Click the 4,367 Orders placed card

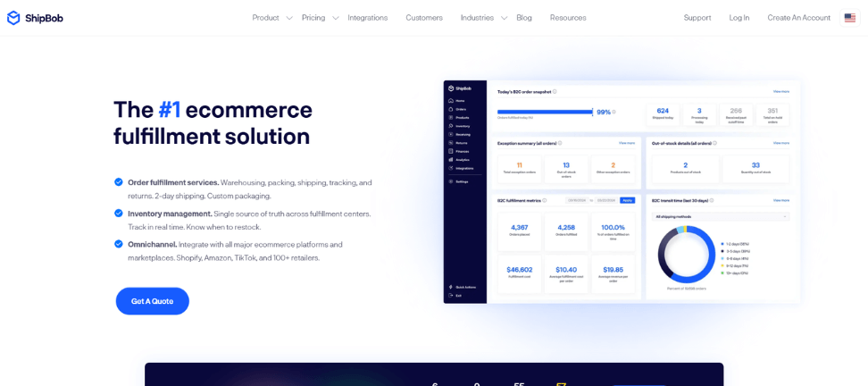[519, 231]
